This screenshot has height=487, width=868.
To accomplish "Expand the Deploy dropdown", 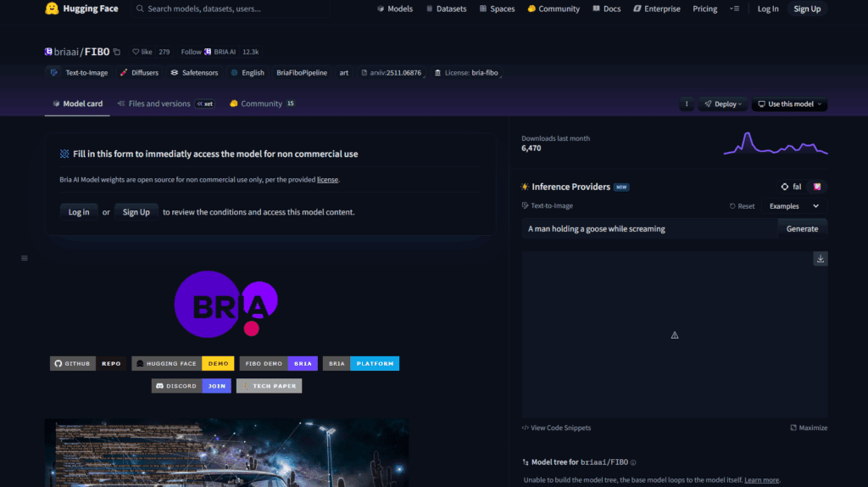I will click(x=723, y=104).
